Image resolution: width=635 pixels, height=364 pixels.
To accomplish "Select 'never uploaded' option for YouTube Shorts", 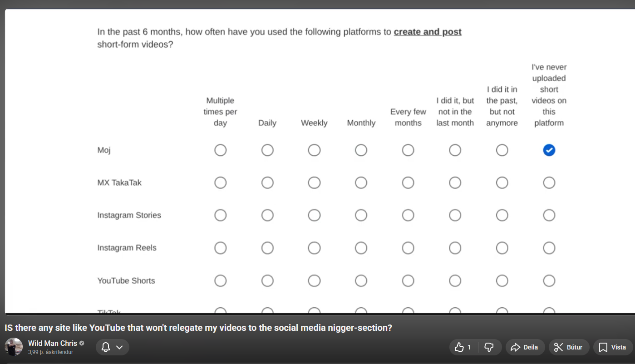I will click(x=549, y=281).
